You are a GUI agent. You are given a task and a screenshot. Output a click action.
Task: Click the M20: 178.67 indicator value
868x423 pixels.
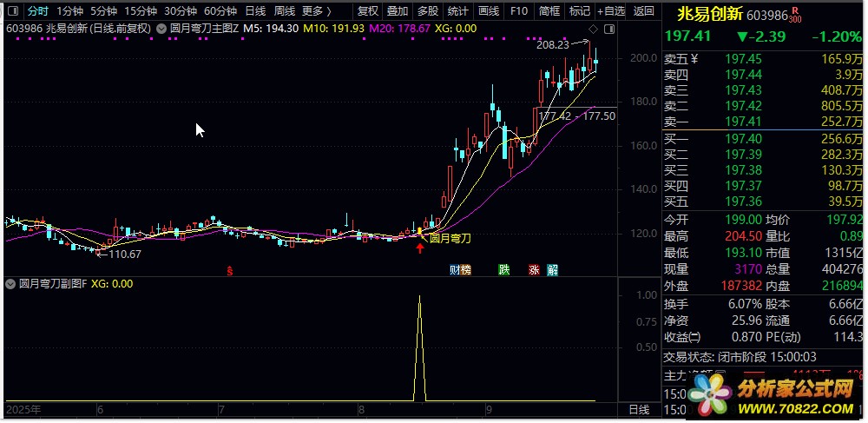[399, 29]
